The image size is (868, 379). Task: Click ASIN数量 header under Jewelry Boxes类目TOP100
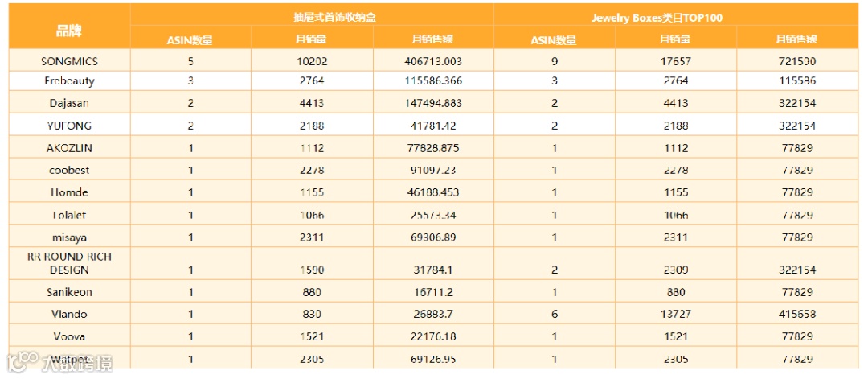554,40
